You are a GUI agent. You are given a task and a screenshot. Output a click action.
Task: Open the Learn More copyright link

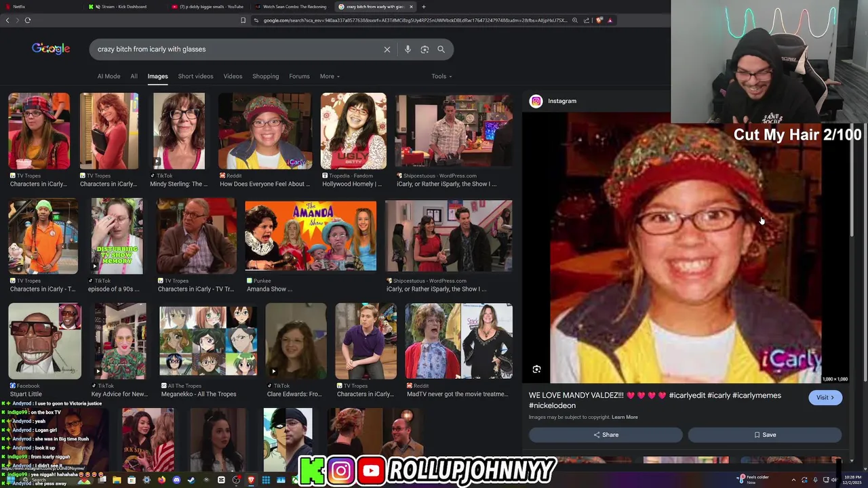coord(625,418)
